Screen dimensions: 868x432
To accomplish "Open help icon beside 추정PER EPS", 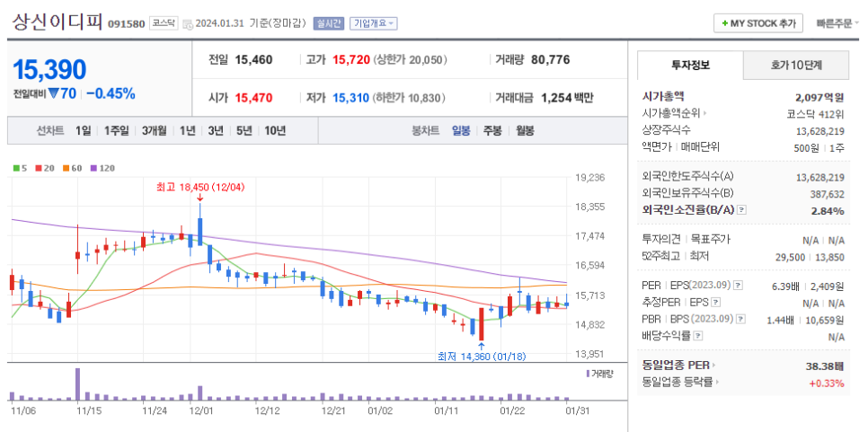I will point(716,303).
